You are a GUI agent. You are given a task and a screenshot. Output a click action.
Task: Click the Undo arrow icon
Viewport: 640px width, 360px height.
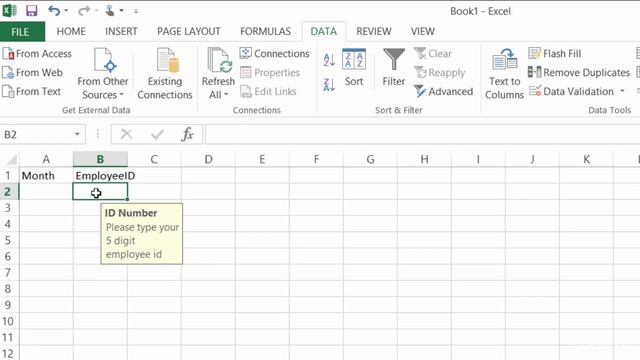point(53,11)
